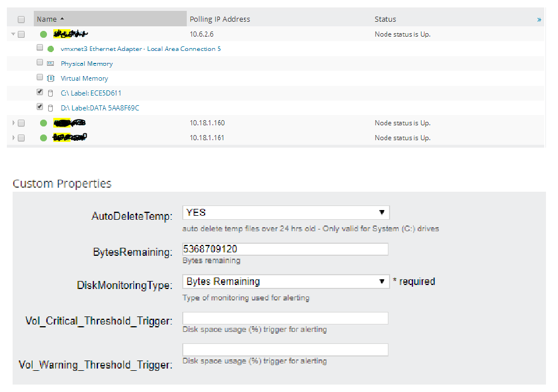Click the green status dot for node 10.6.2.6
Screen dimensions: 558x392
tap(44, 34)
